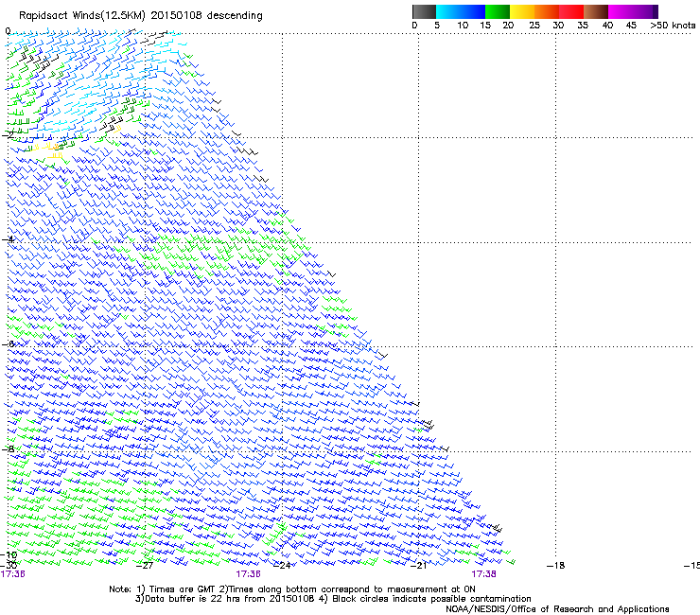Click the legend label '35'

pyautogui.click(x=583, y=26)
